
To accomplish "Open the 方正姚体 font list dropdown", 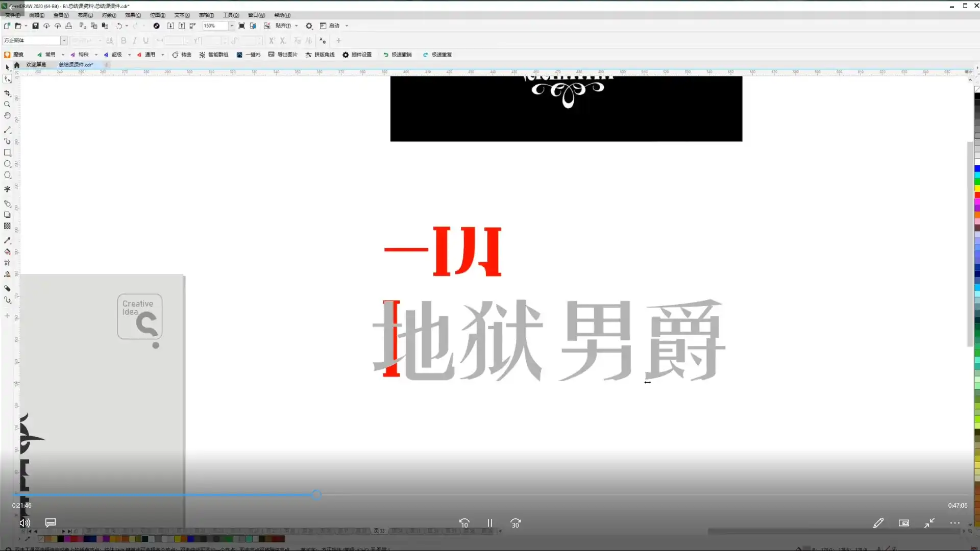I will pos(63,40).
